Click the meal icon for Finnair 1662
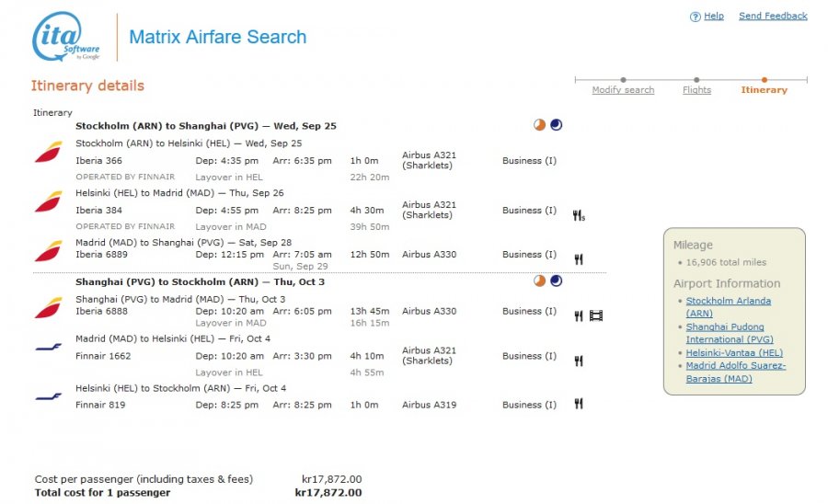 (579, 361)
